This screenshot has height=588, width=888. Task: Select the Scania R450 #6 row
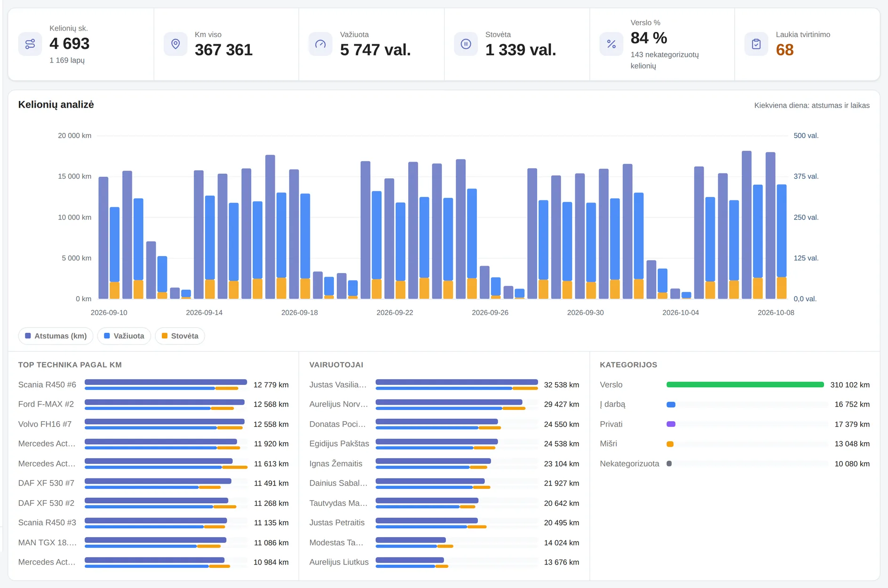[x=153, y=385]
